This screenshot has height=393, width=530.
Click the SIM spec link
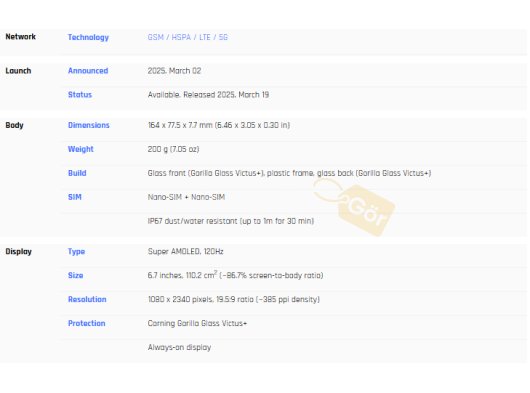75,197
